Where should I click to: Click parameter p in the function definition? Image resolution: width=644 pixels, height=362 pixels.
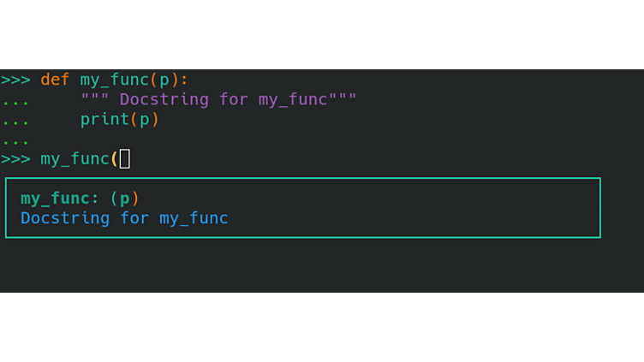pyautogui.click(x=164, y=80)
